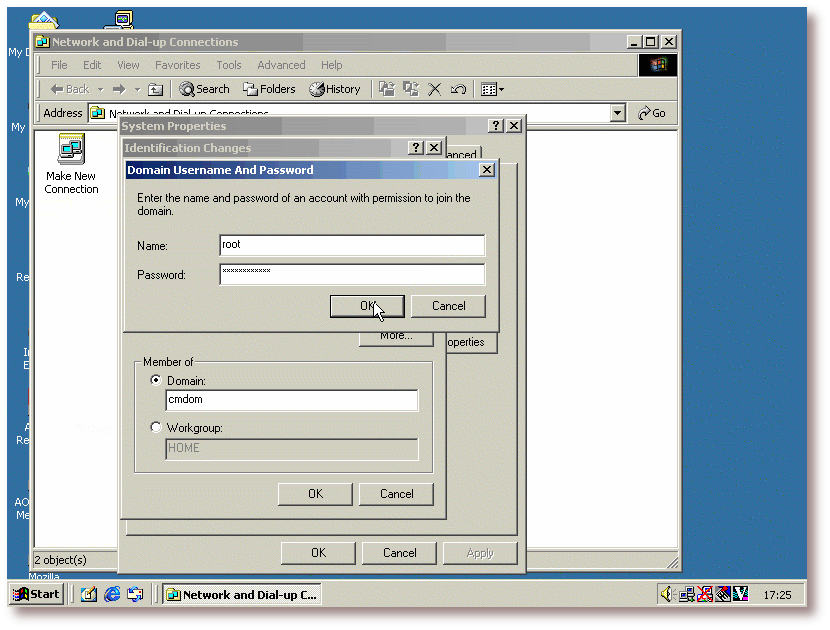Screen dimensions: 830x630
Task: Open the Advanced menu
Action: tap(281, 65)
